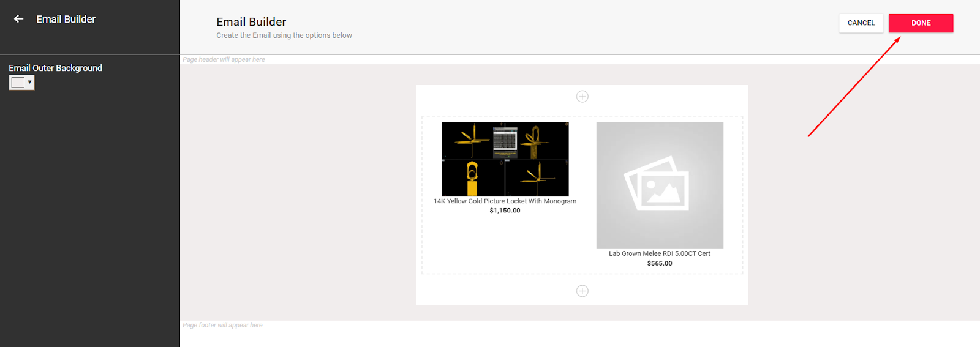Viewport: 980px width, 347px height.
Task: Select the 14K Yellow Gold locket image
Action: coord(505,159)
